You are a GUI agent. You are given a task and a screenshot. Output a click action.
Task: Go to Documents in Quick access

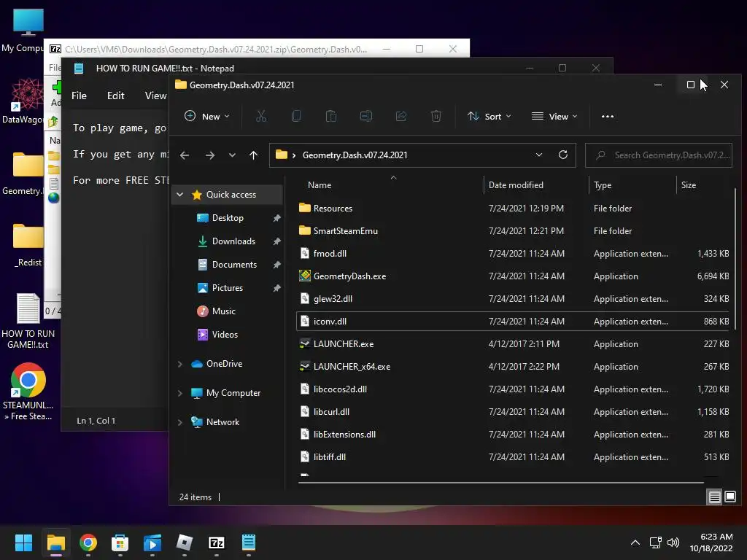coord(234,264)
